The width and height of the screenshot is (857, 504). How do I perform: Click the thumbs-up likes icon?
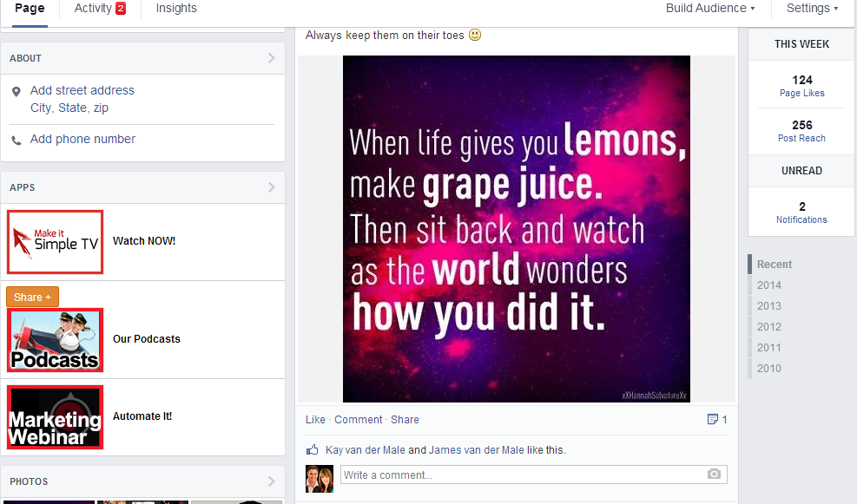[312, 450]
